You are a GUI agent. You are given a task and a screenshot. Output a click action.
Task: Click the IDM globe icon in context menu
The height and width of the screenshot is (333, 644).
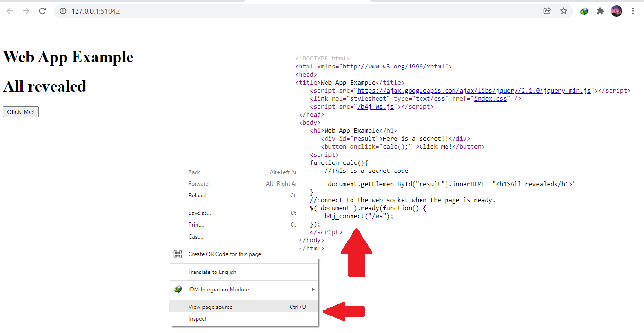tap(178, 290)
